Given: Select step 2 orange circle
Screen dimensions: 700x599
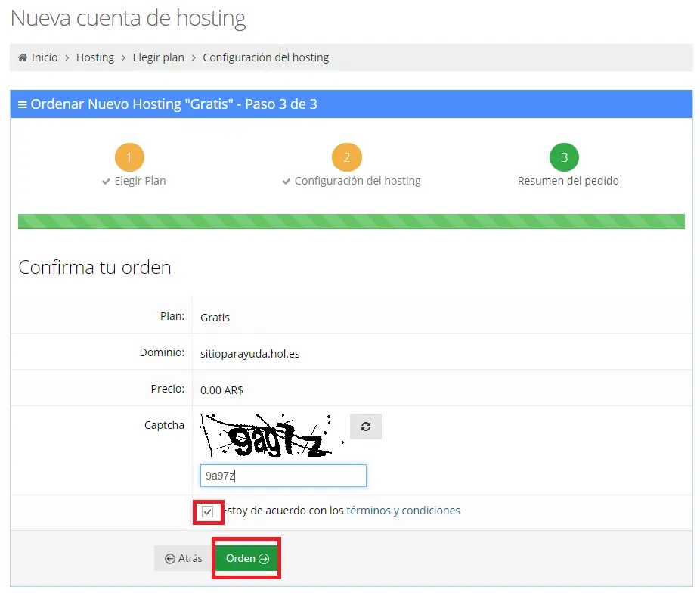Looking at the screenshot, I should (346, 157).
